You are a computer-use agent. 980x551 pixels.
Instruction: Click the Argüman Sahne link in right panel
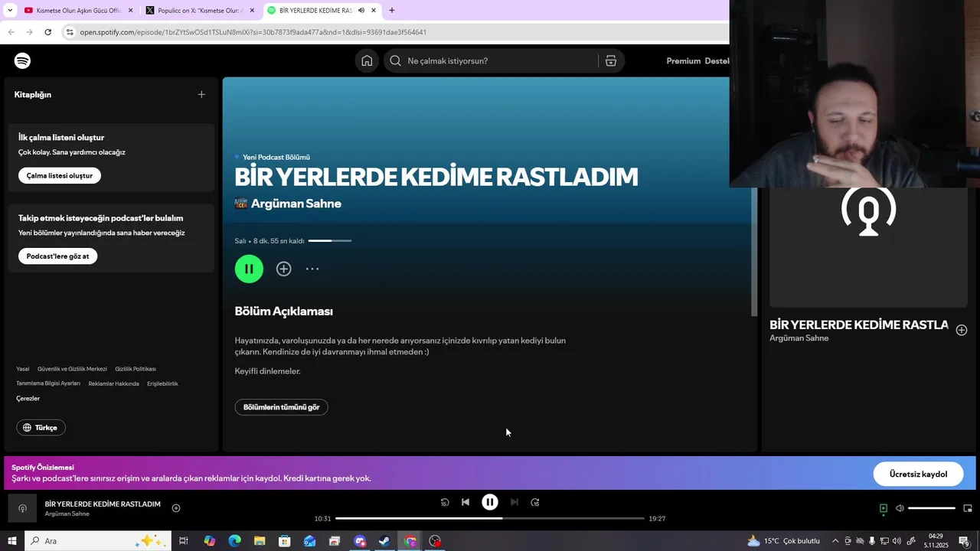(x=799, y=338)
